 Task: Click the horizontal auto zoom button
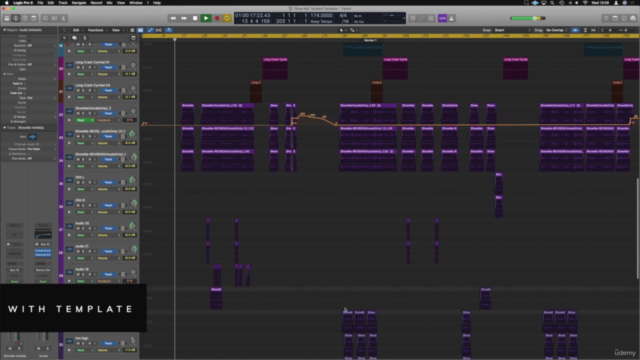593,30
